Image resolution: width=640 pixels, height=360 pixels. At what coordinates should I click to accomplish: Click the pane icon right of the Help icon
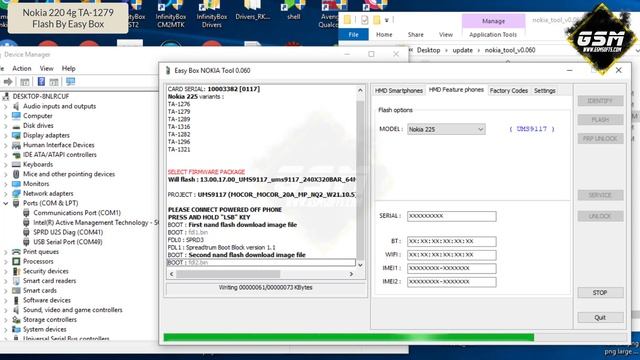pyautogui.click(x=54, y=82)
